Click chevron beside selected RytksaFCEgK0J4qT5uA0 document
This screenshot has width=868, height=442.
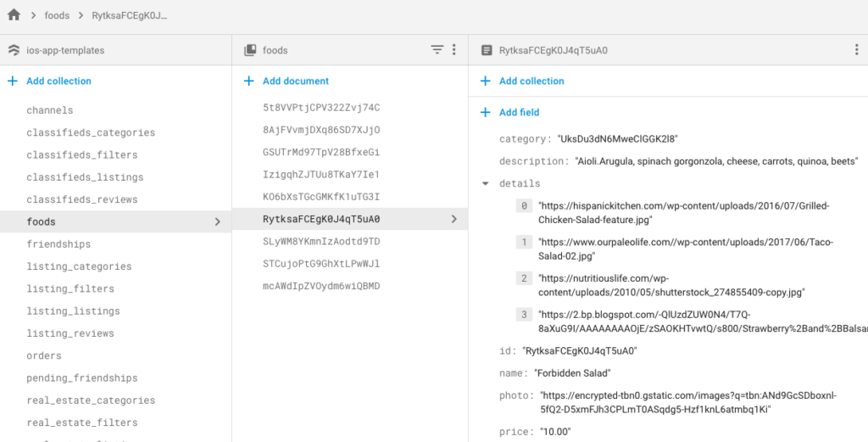453,219
